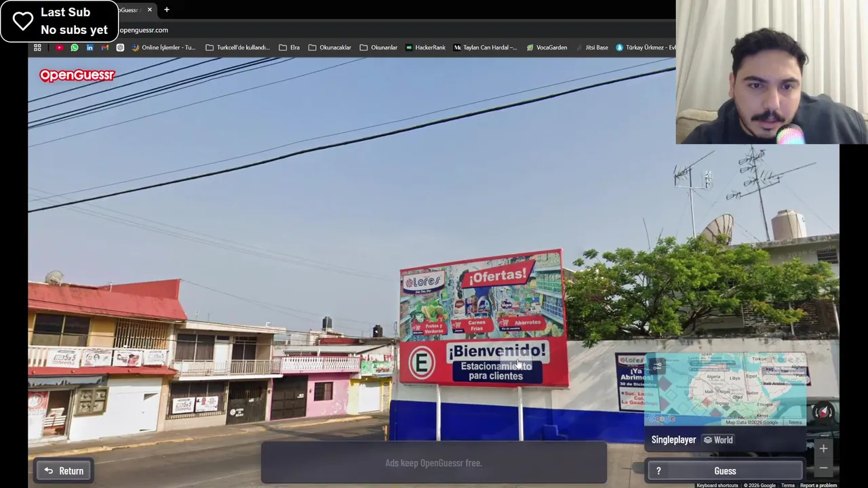Viewport: 868px width, 488px height.
Task: Open the VocaGarden bookmark
Action: click(x=547, y=47)
